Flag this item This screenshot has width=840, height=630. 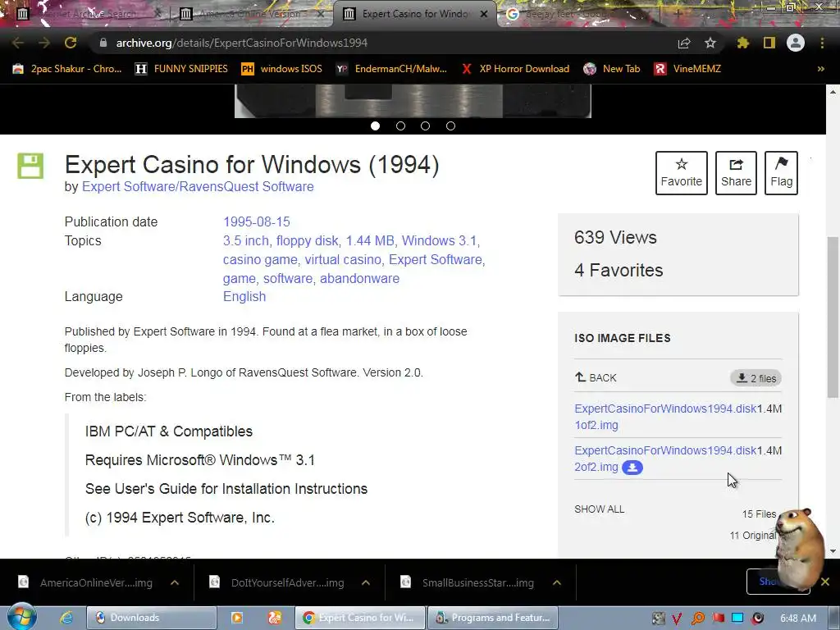[x=782, y=173]
